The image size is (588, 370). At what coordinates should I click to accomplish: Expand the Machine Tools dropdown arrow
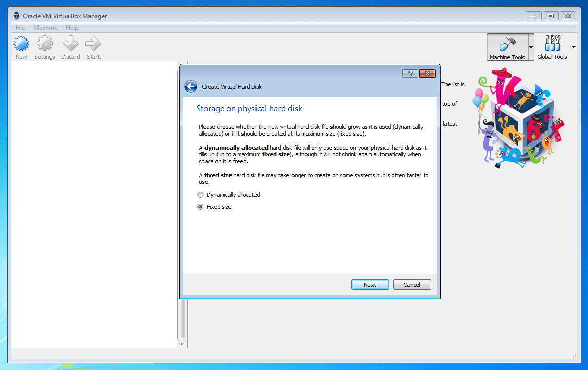(531, 47)
